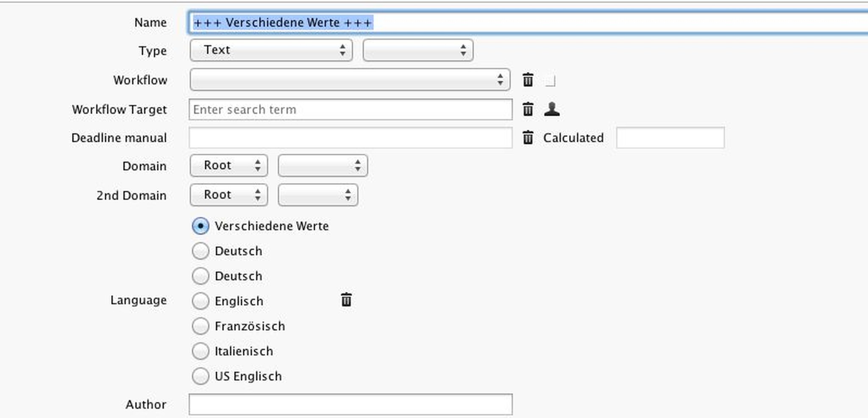Select the Deutsch language radio button

[x=200, y=251]
